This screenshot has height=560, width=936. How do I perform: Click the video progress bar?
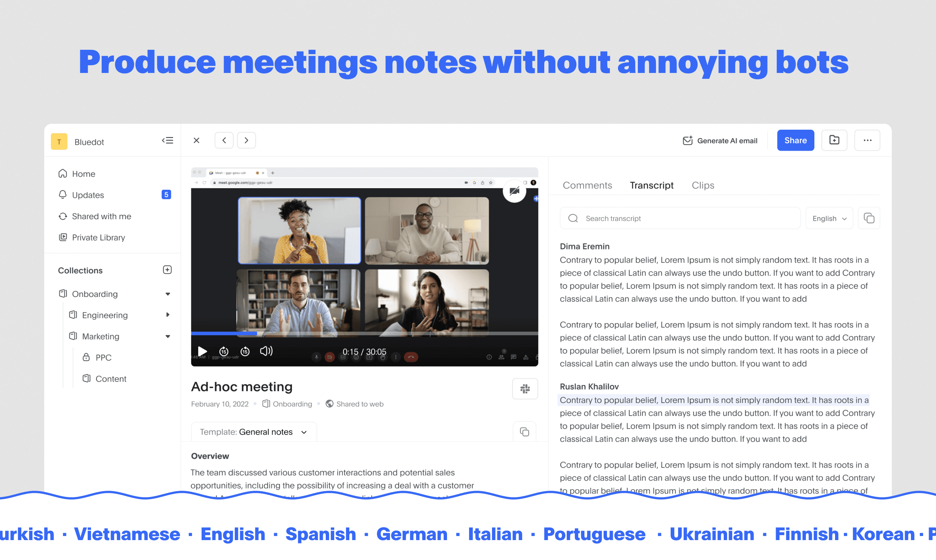point(364,333)
